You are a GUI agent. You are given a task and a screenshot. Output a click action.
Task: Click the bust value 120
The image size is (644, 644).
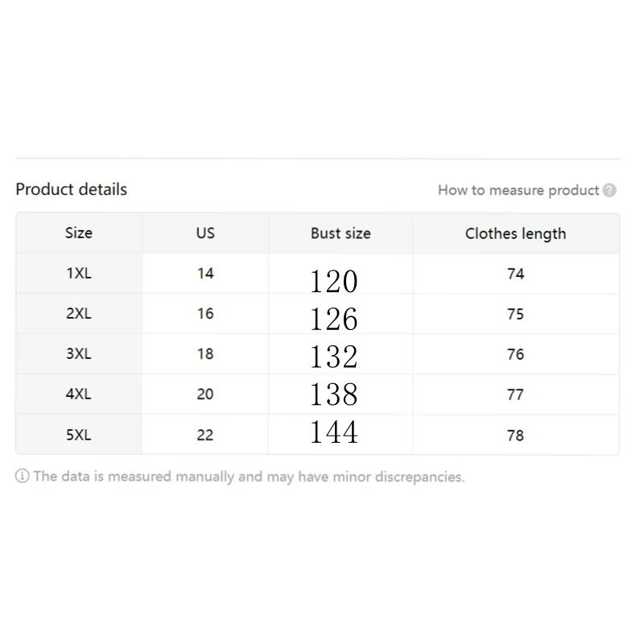click(x=333, y=281)
